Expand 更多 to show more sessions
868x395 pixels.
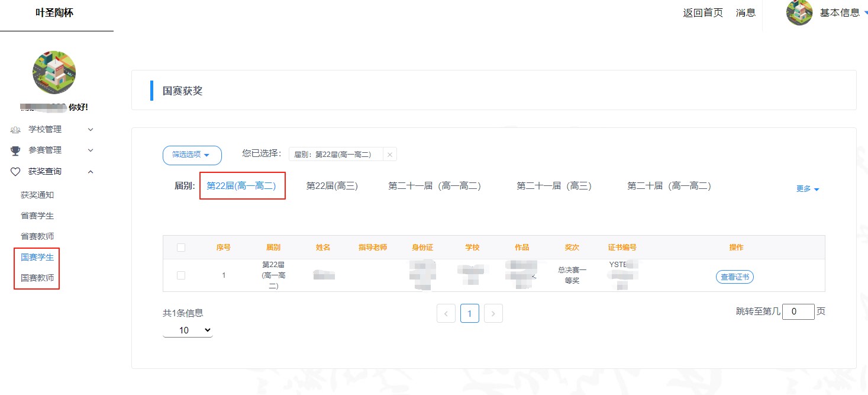tap(807, 189)
